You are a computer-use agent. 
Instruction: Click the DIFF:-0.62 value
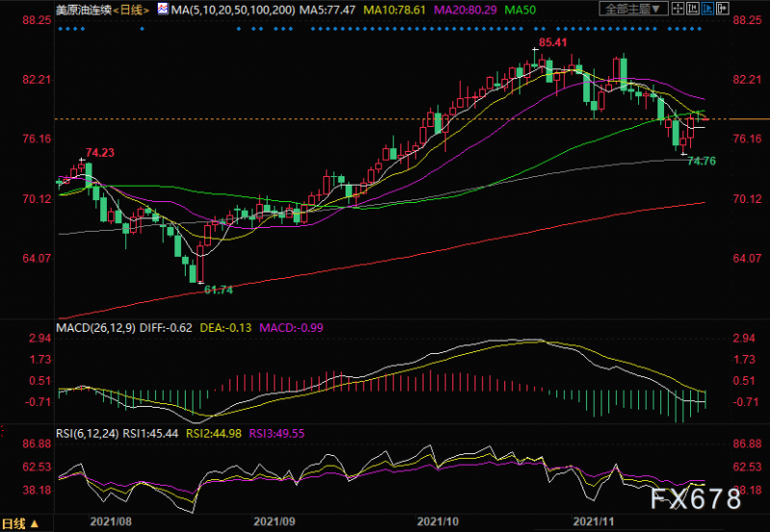pos(166,328)
